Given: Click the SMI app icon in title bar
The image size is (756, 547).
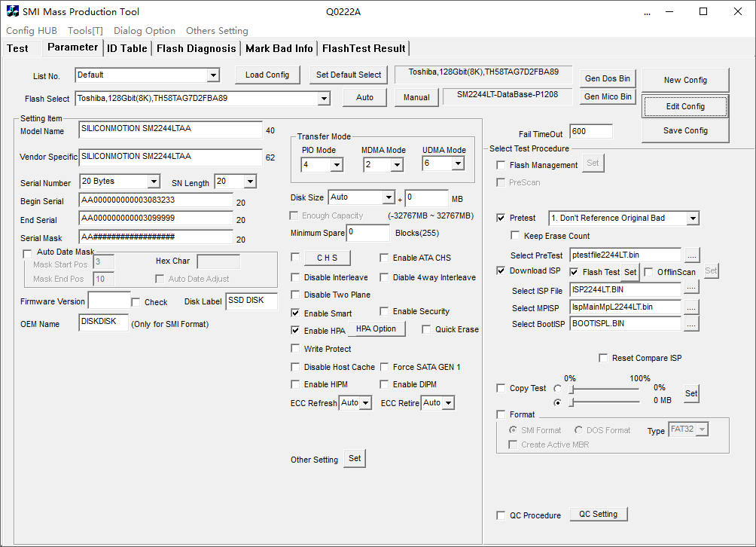Looking at the screenshot, I should coord(13,11).
